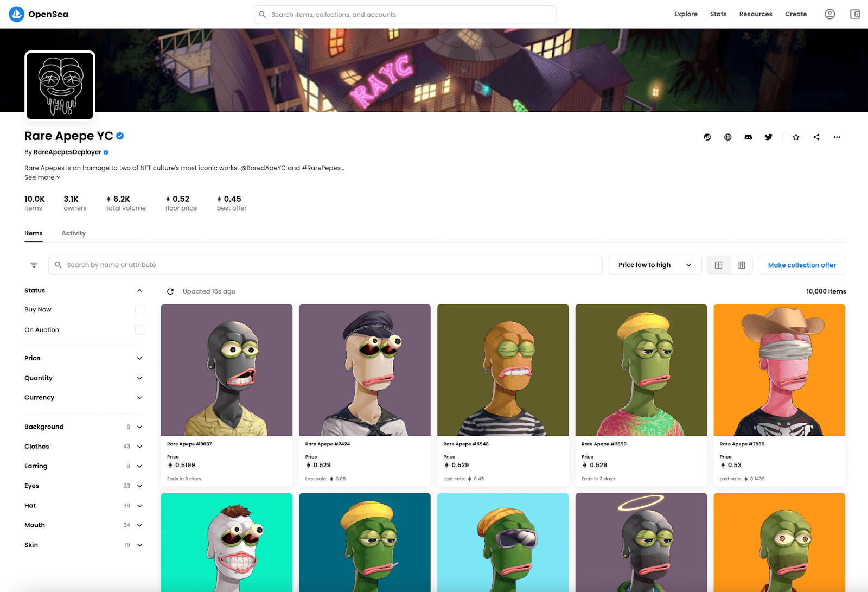Click the verified badge beside RareApepesDeployer
Screen dimensions: 868x592
(106, 152)
